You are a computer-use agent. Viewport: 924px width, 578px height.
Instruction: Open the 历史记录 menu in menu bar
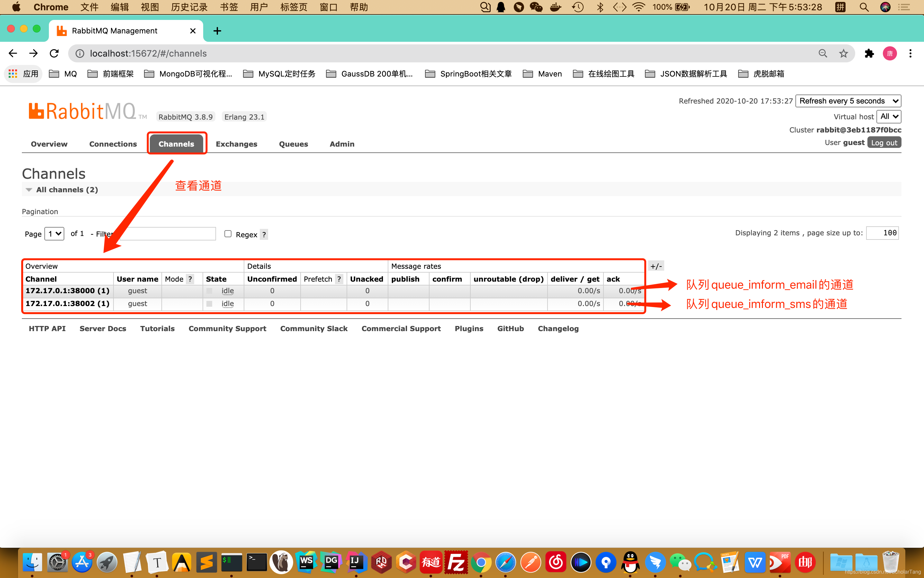pyautogui.click(x=189, y=7)
